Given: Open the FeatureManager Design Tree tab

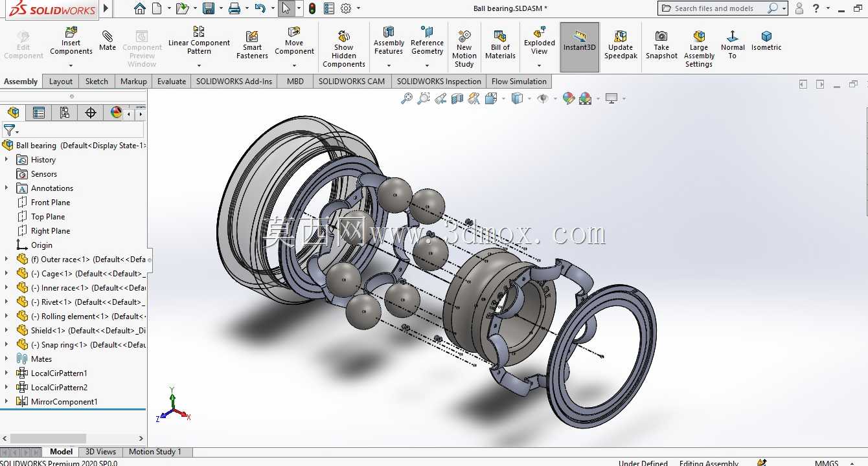Looking at the screenshot, I should 13,113.
